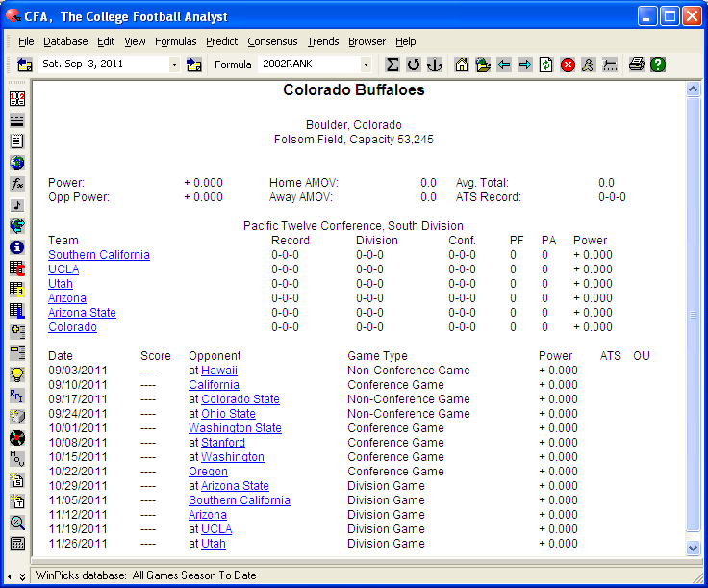Click the blue info icon in the sidebar

(17, 247)
